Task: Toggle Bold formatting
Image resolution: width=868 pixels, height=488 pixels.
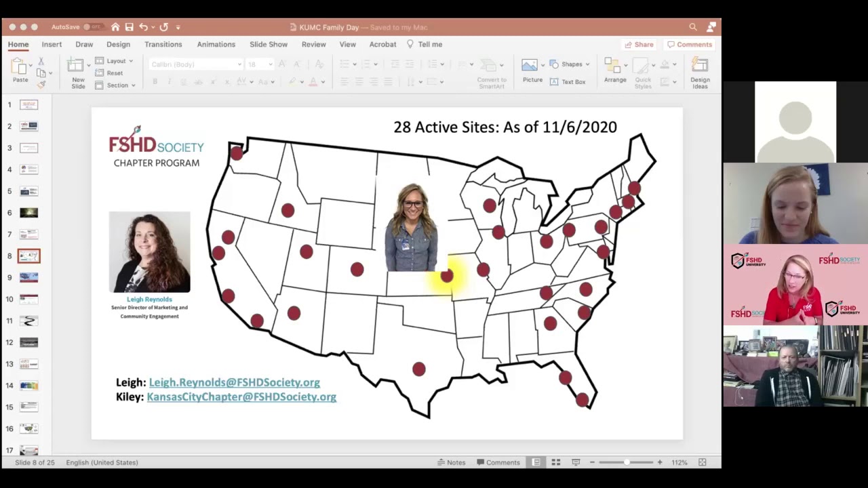Action: 155,81
